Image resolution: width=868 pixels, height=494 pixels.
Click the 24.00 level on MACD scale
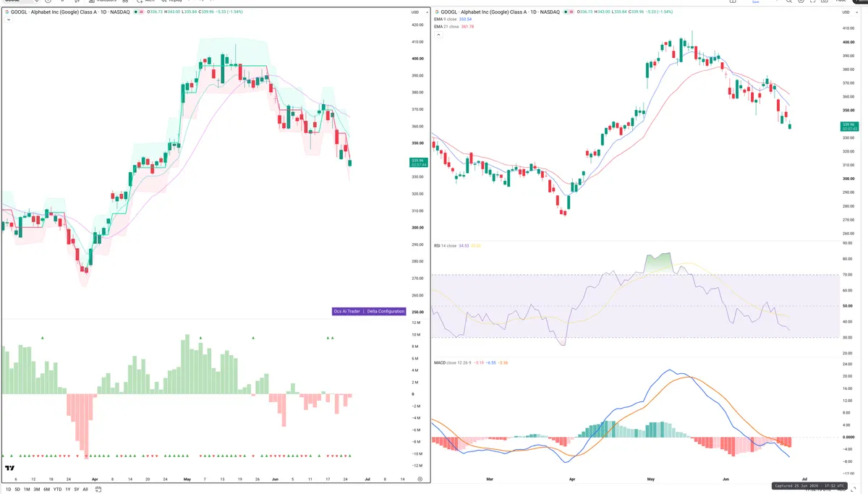click(x=848, y=366)
